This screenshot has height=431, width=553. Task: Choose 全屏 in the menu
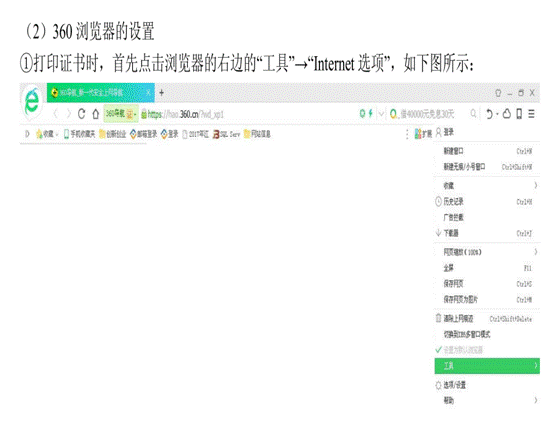coord(487,268)
